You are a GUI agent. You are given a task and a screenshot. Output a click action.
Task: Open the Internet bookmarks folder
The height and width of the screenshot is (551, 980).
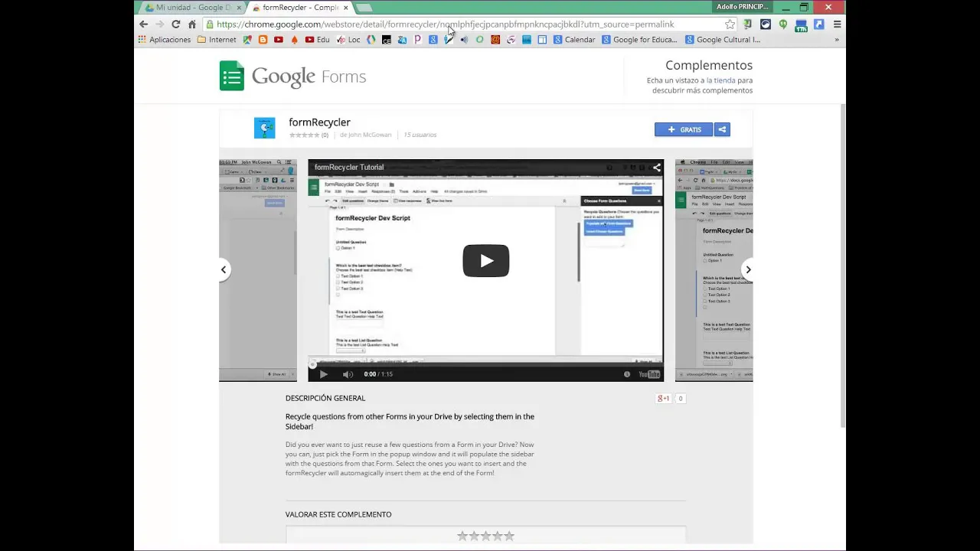[x=217, y=40]
